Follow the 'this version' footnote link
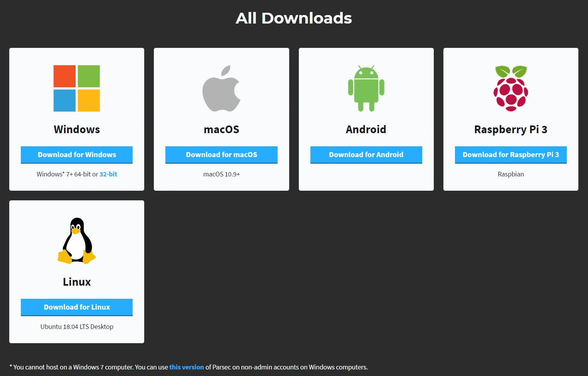The height and width of the screenshot is (376, 588). pyautogui.click(x=186, y=367)
